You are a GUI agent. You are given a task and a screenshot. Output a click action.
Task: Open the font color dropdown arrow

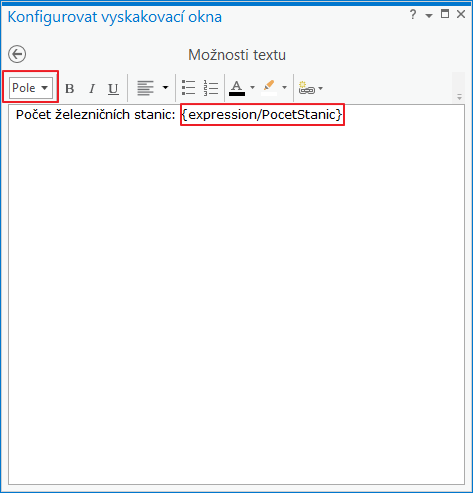[x=252, y=88]
